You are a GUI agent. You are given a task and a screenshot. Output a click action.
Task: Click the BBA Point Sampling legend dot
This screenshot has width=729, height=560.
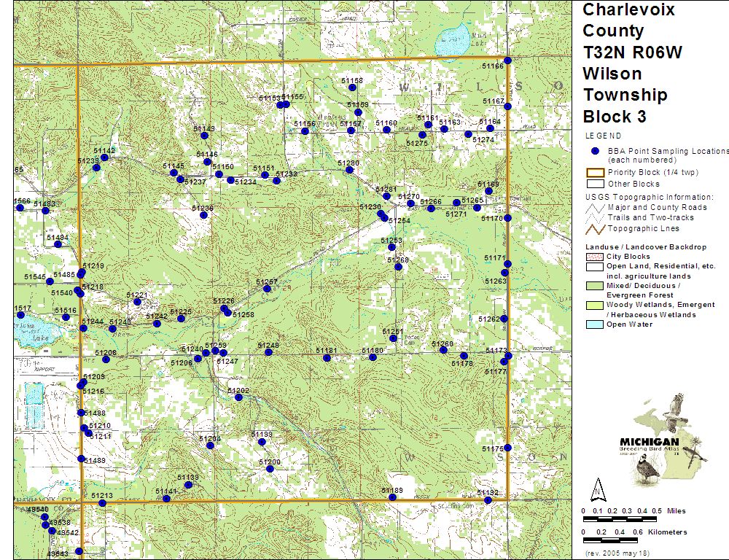(x=595, y=151)
